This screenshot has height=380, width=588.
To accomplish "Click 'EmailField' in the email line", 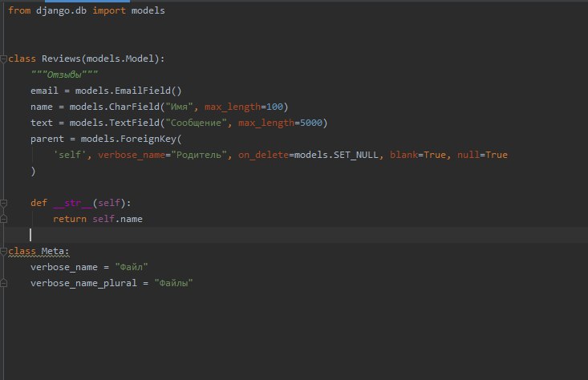I will click(x=143, y=91).
